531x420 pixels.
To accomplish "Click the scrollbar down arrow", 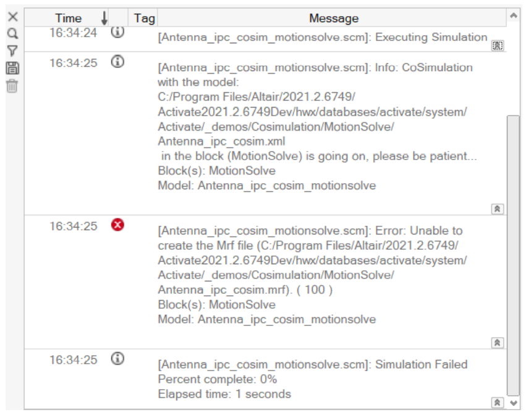I will pyautogui.click(x=514, y=403).
